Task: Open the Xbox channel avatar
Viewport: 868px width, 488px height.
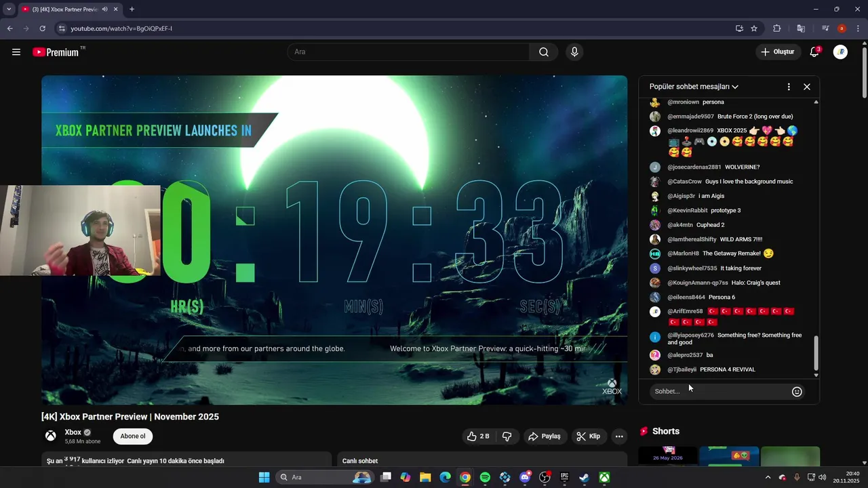Action: click(x=51, y=436)
